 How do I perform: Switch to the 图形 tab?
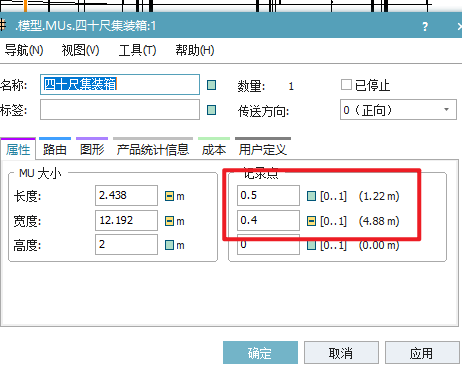[x=92, y=149]
